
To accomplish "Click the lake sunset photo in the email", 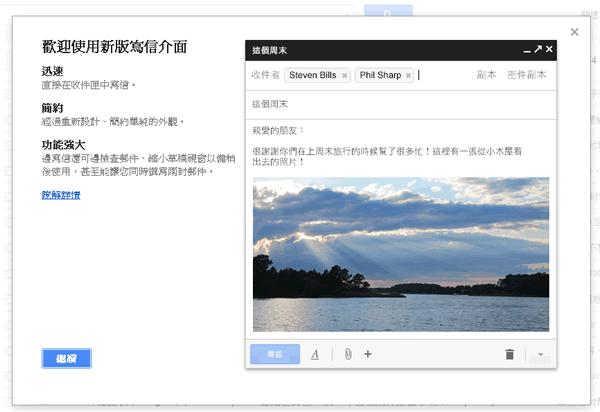I will [400, 254].
